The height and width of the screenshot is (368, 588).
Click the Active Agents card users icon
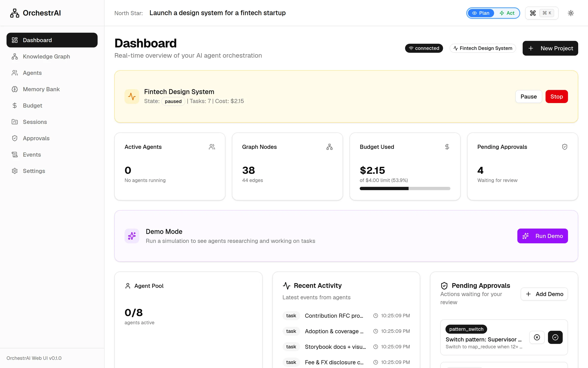coord(212,147)
